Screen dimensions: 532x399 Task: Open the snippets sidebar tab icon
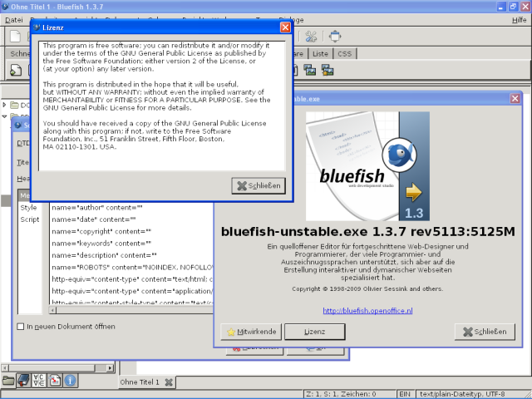[x=55, y=381]
